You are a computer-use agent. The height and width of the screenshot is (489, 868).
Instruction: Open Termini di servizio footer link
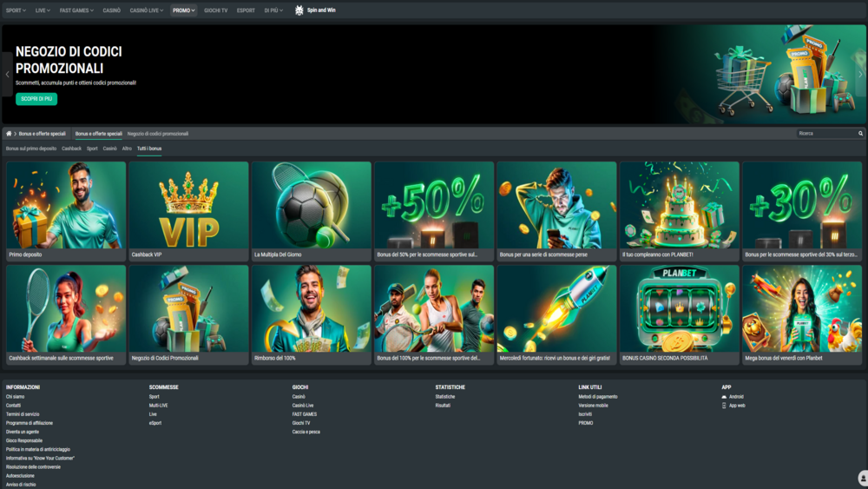point(23,414)
